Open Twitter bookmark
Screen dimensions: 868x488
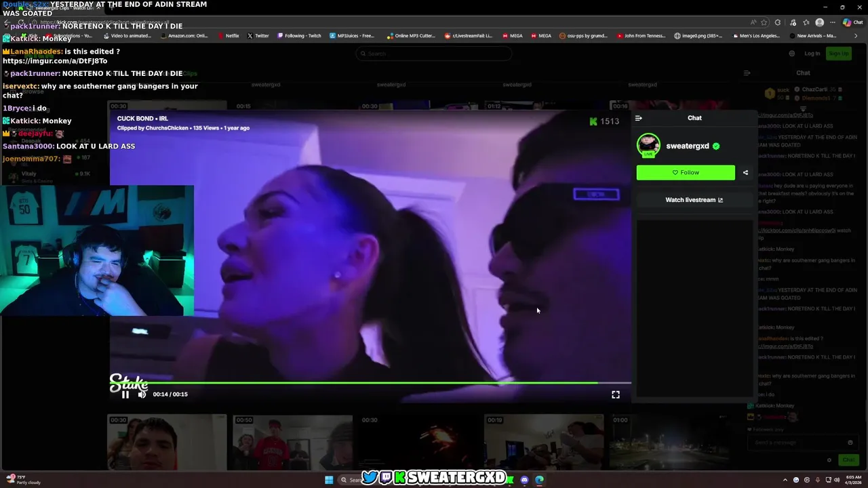[258, 36]
